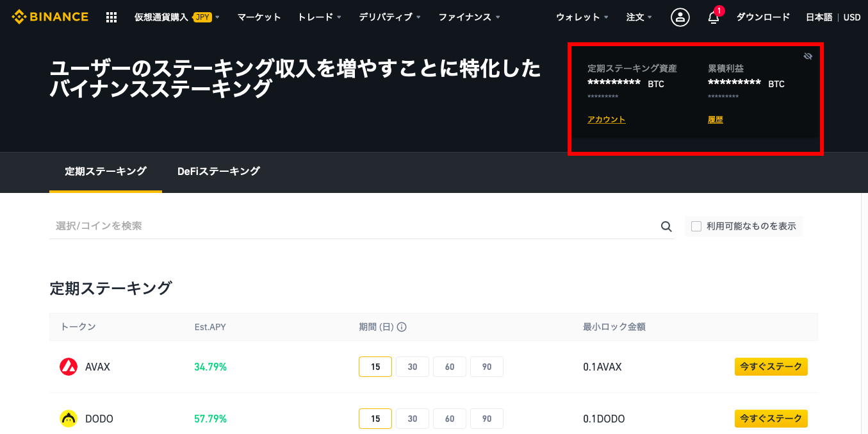Screen dimensions: 868x434
Task: Select 15 days for AVAX
Action: point(375,367)
